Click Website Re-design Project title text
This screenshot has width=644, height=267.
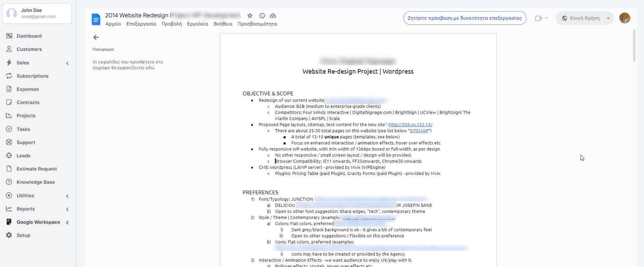pos(358,71)
